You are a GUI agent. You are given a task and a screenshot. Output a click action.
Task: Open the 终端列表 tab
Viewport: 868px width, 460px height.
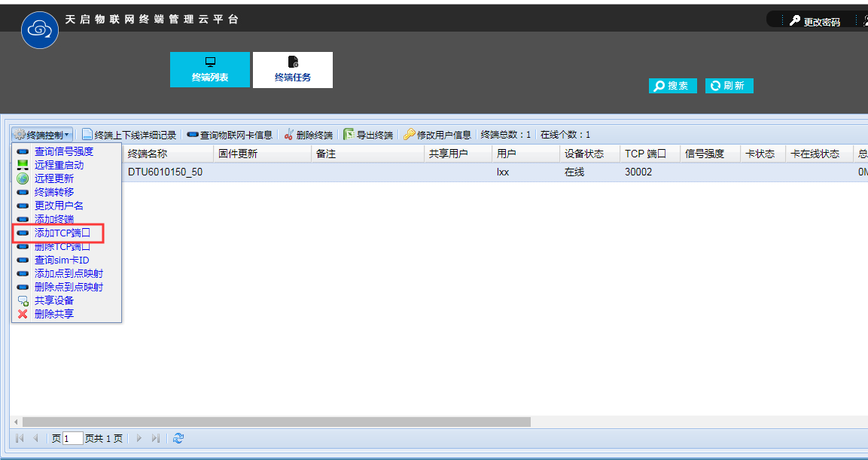click(x=209, y=69)
